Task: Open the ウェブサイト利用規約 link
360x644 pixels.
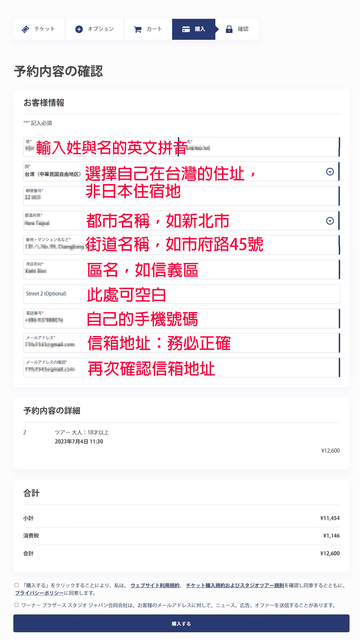Action: (155, 585)
